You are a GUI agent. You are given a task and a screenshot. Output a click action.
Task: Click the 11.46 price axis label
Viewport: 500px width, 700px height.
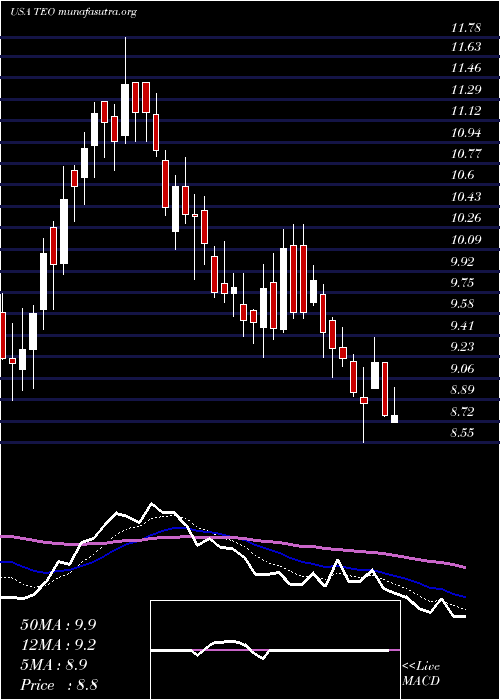coord(466,68)
